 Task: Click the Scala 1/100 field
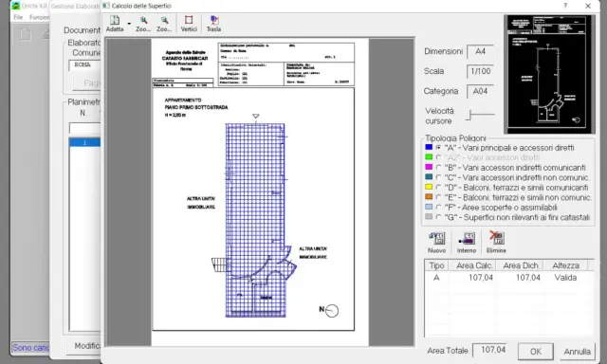coord(481,71)
